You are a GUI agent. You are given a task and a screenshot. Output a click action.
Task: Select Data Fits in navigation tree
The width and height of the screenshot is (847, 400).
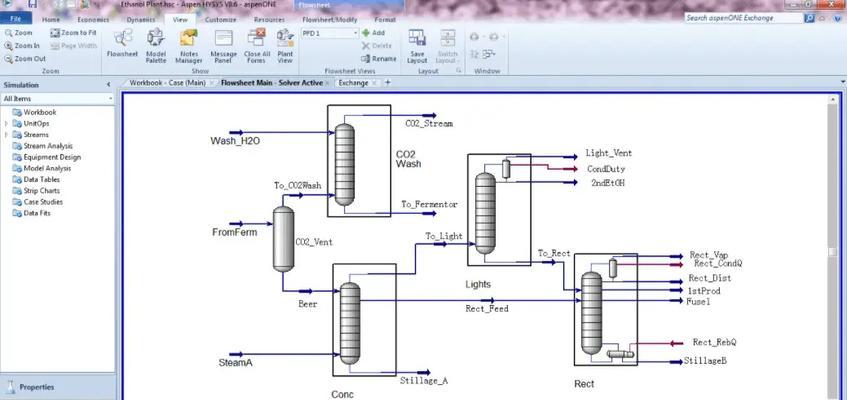tap(37, 214)
